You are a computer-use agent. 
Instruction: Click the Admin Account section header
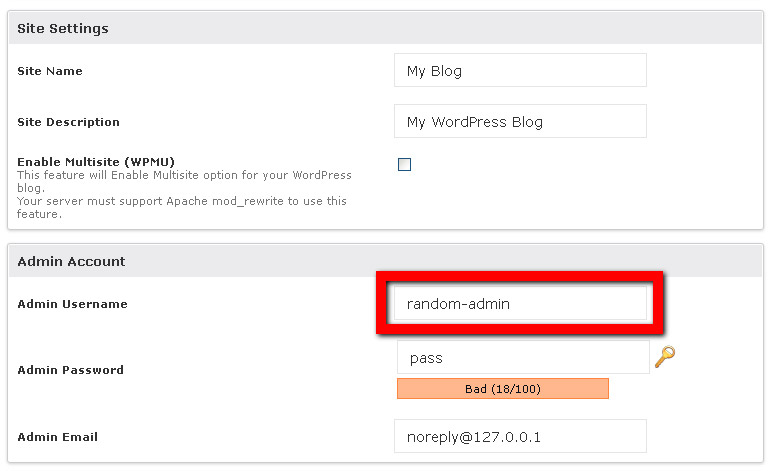click(x=386, y=261)
